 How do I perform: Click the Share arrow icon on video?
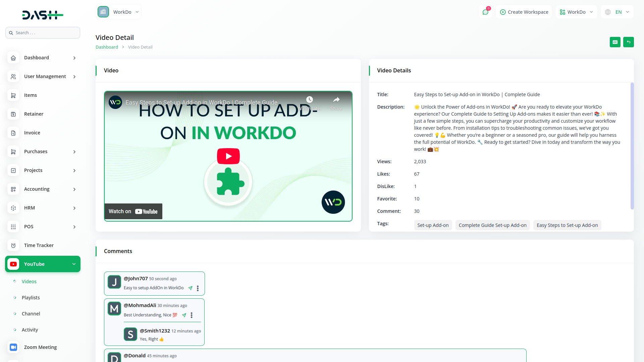tap(336, 100)
